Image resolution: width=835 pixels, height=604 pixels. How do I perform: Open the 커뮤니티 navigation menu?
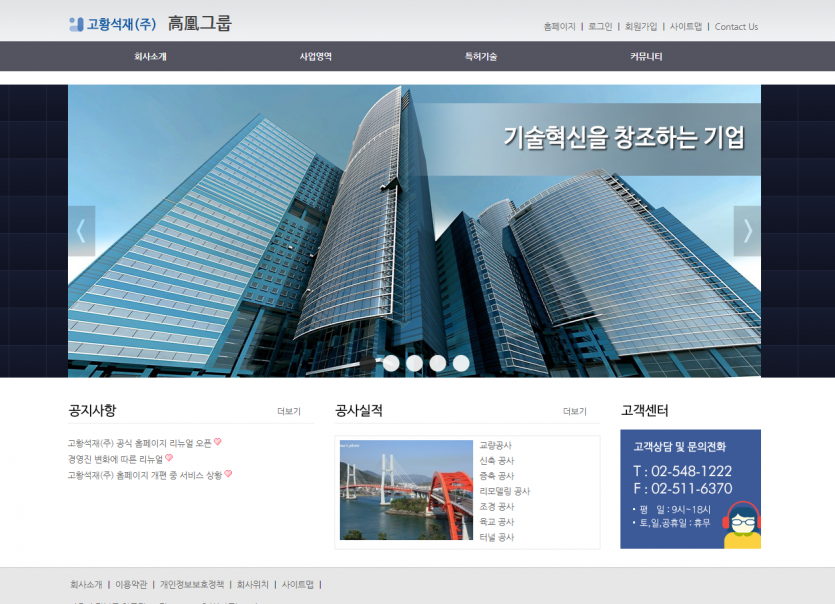point(646,57)
